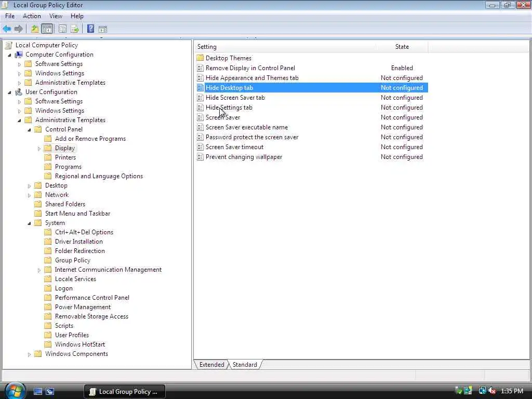Click the 1:35 PM taskbar clock
The image size is (532, 399).
(512, 391)
